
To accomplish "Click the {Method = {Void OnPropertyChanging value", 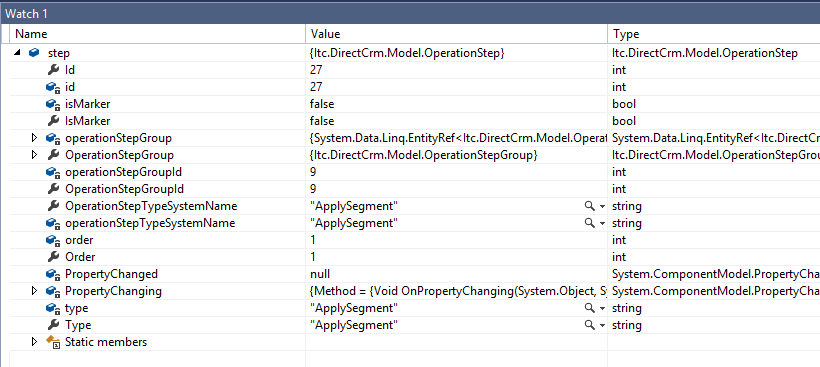I will (x=458, y=291).
